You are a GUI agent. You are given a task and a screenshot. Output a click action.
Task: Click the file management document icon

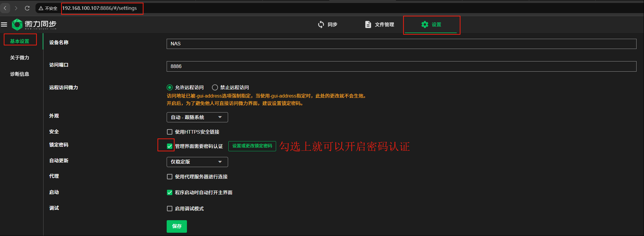(368, 24)
